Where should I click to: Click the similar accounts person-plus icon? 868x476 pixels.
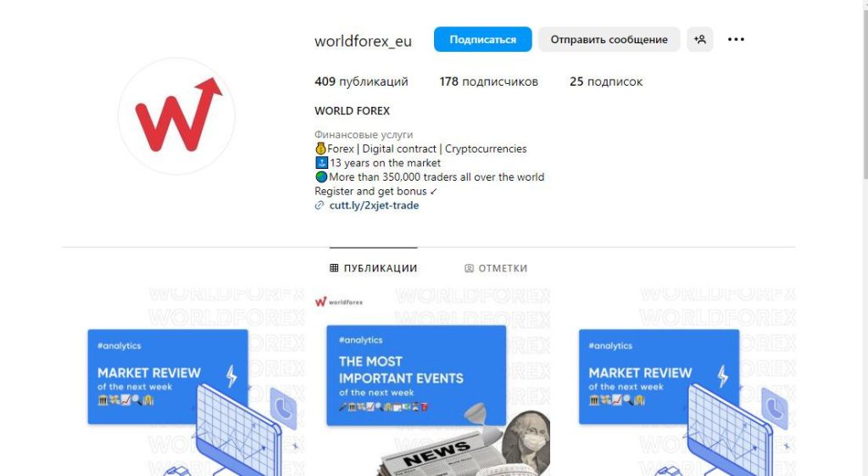pos(699,39)
